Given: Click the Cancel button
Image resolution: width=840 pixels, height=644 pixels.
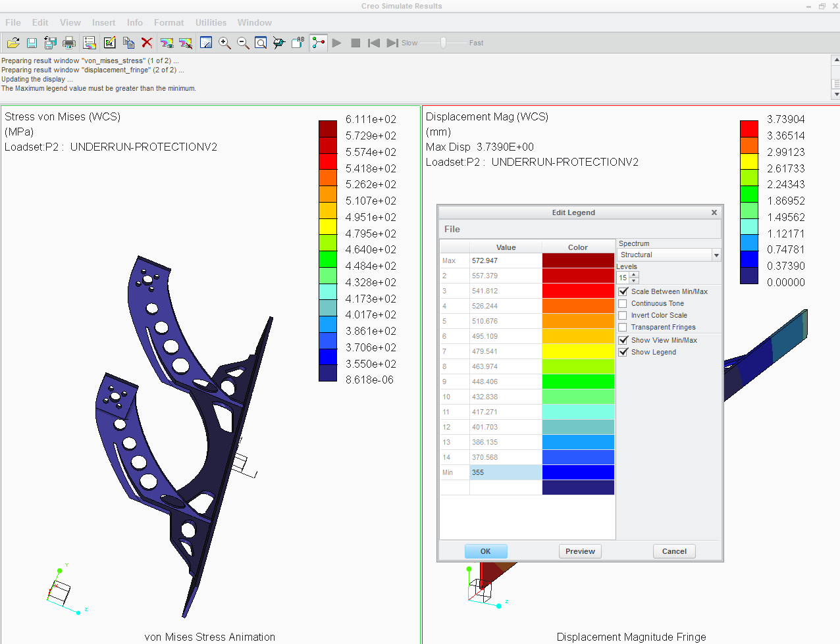Looking at the screenshot, I should tap(674, 551).
